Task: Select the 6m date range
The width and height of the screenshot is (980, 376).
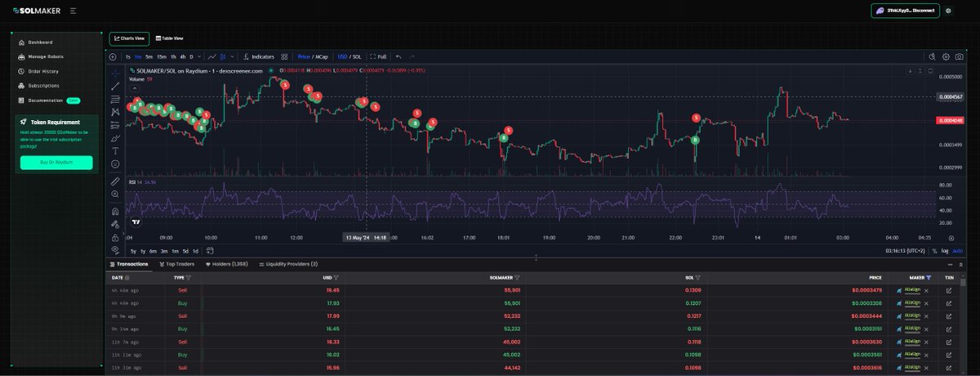Action: 154,251
